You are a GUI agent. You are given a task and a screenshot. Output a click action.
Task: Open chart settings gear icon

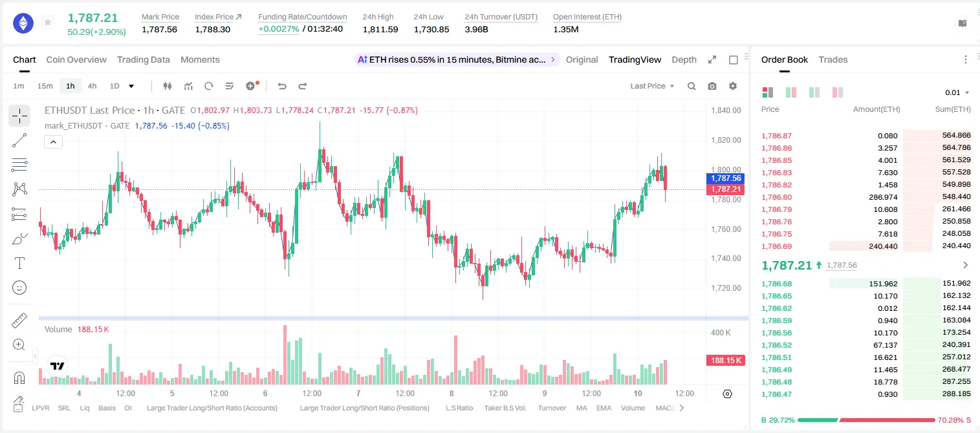pos(733,86)
